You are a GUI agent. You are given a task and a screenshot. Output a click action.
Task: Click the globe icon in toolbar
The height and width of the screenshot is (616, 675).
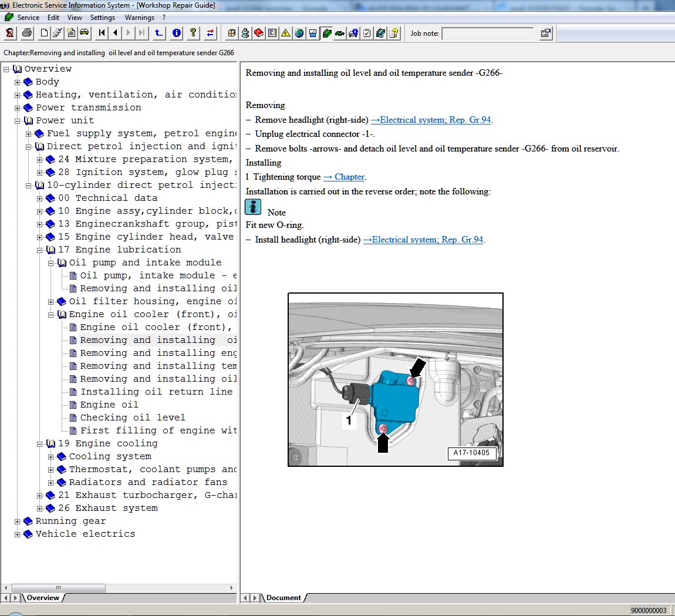[x=299, y=33]
